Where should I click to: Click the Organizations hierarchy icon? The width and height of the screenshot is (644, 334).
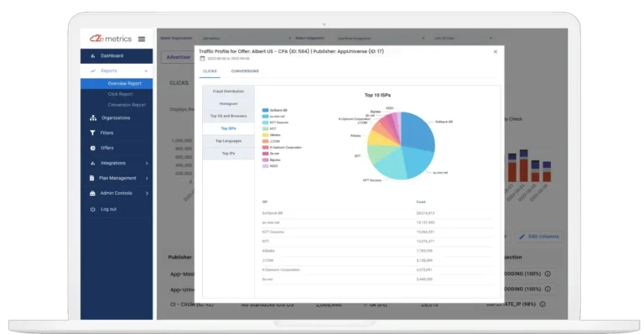click(93, 117)
